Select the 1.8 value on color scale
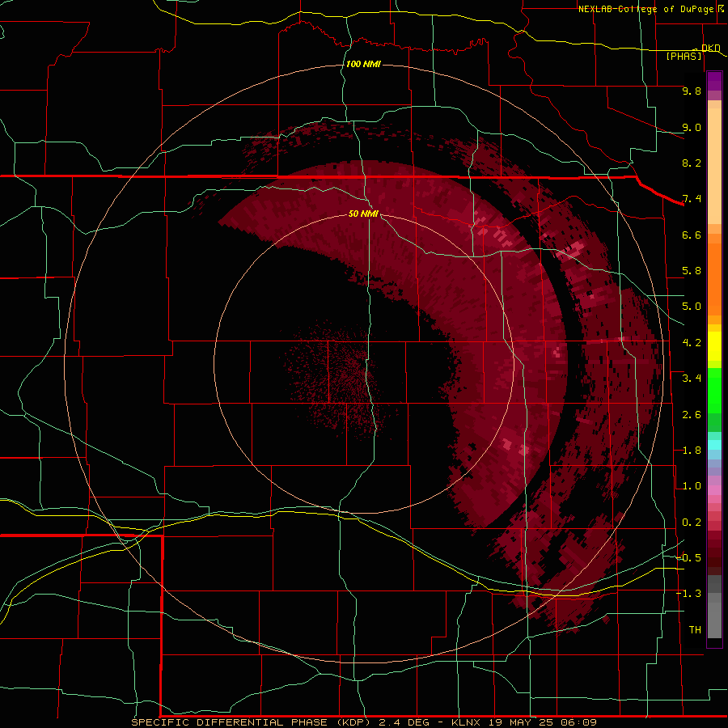Screen dimensions: 728x728 [x=692, y=451]
